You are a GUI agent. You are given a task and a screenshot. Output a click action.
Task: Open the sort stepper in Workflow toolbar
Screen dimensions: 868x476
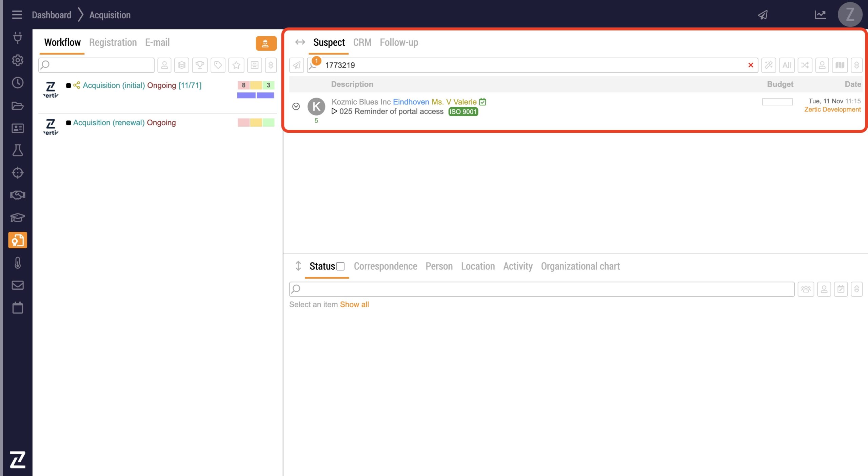click(x=271, y=65)
